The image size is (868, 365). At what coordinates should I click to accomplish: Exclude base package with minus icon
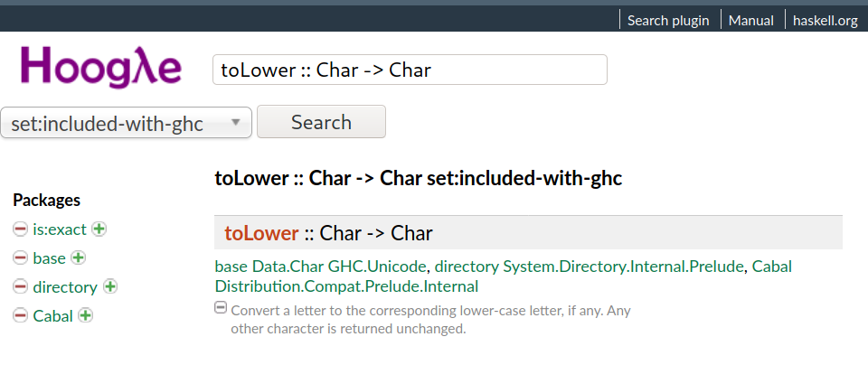[x=20, y=257]
